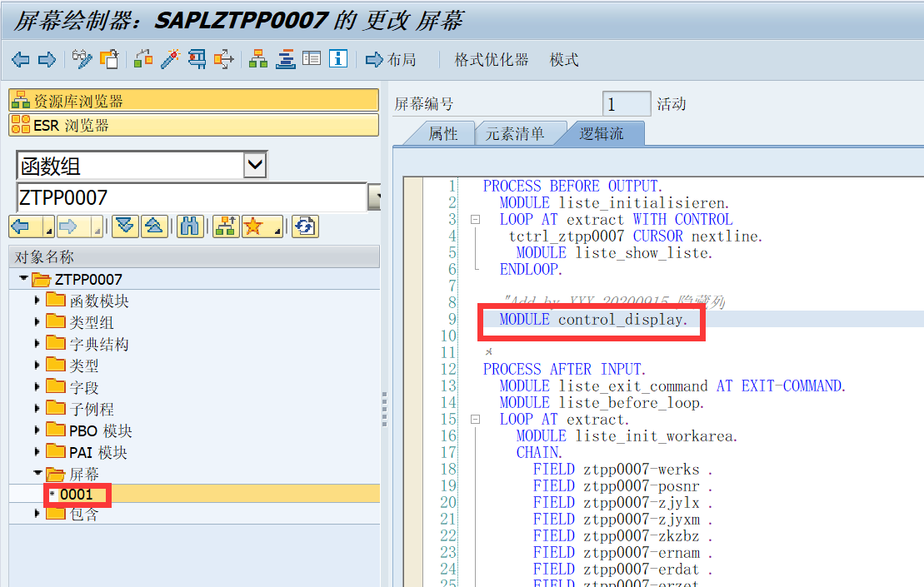This screenshot has width=924, height=587.
Task: Expand the PBO 模块 tree node
Action: (x=37, y=430)
